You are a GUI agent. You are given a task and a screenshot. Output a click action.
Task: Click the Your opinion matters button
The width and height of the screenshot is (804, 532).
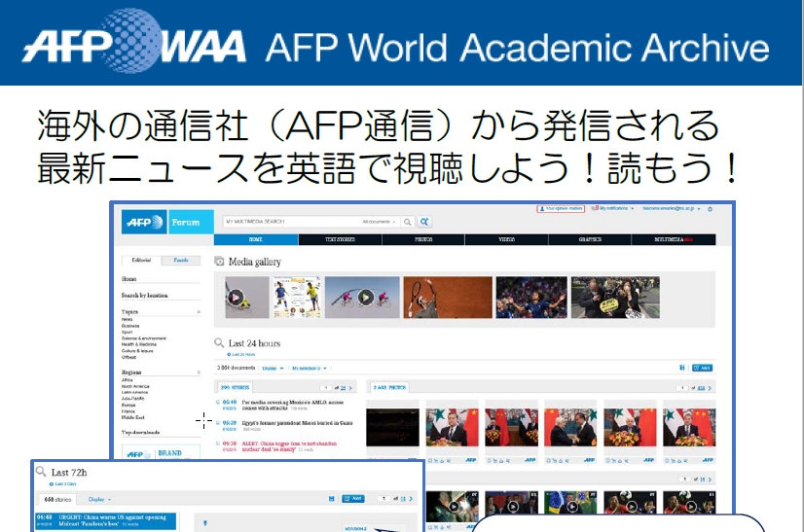561,208
